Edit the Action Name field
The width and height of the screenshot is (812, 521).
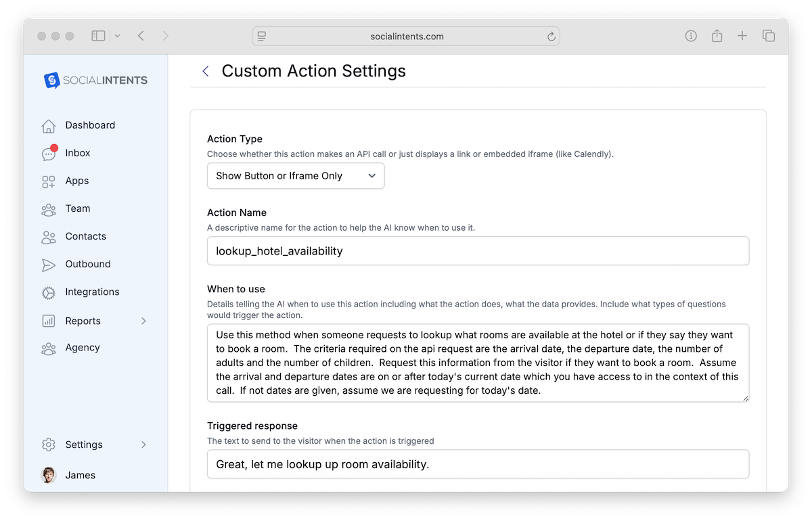(478, 250)
